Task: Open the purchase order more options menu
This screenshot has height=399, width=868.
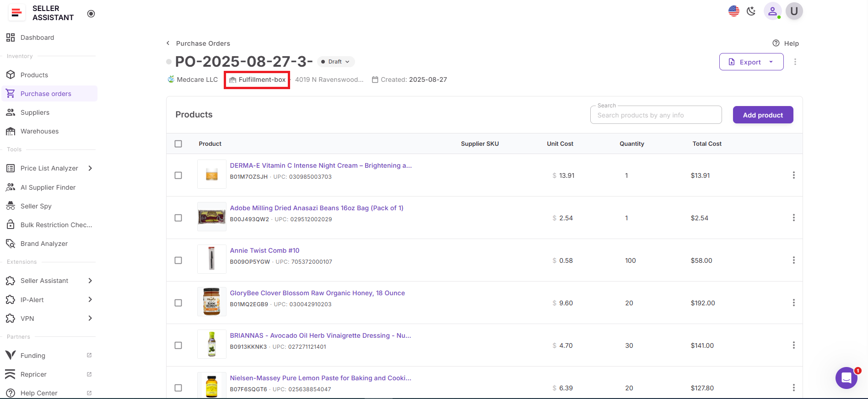Action: (795, 62)
